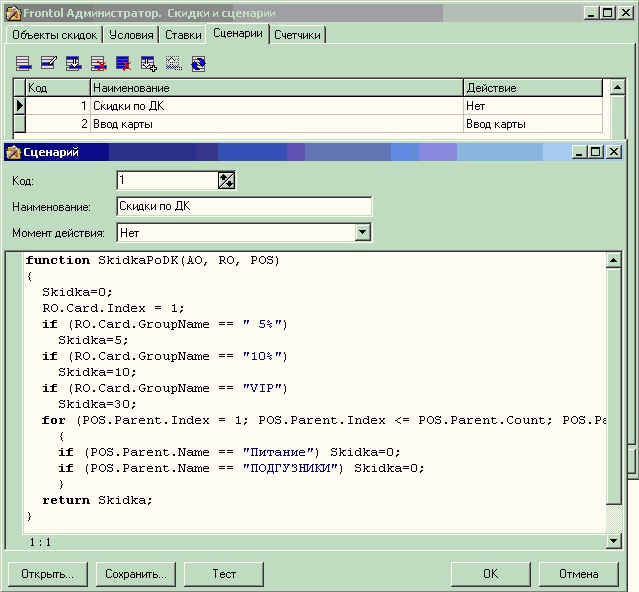Click the string "ПОДГУЗНИКИ" in code
This screenshot has width=639, height=592.
click(x=291, y=468)
